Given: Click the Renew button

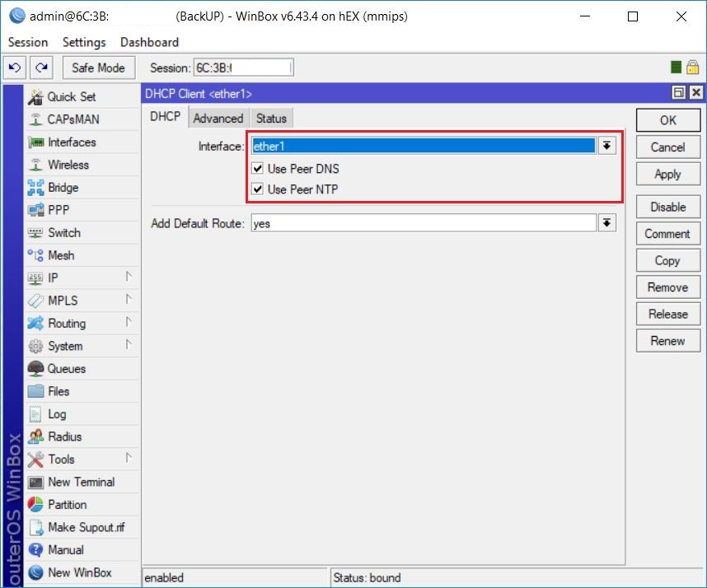Looking at the screenshot, I should [x=668, y=341].
